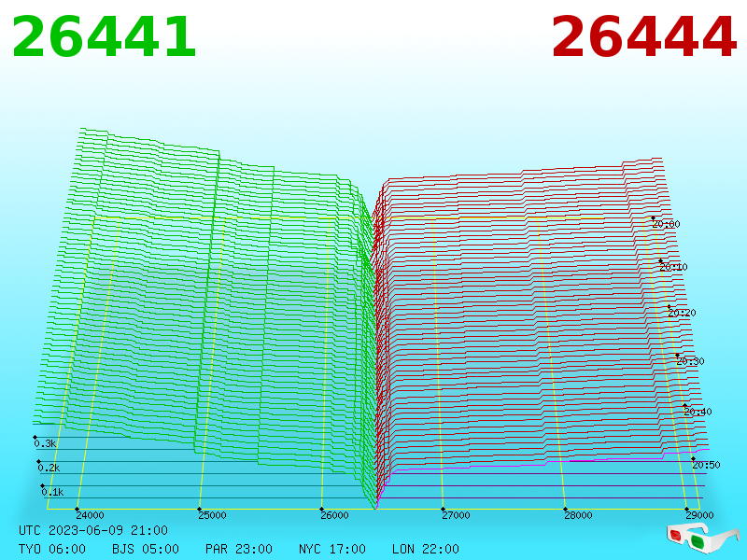
Task: Click the PAR 23:00 clock
Action: click(x=239, y=549)
